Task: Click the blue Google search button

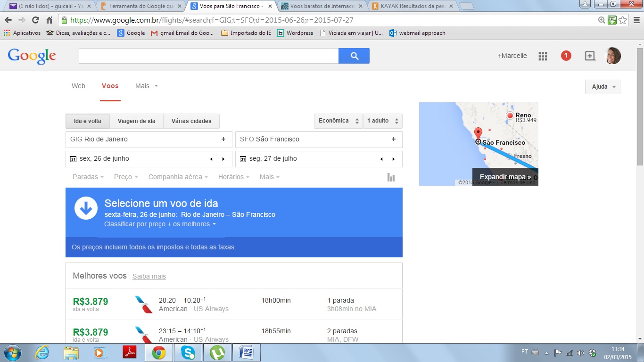Action: [x=354, y=56]
